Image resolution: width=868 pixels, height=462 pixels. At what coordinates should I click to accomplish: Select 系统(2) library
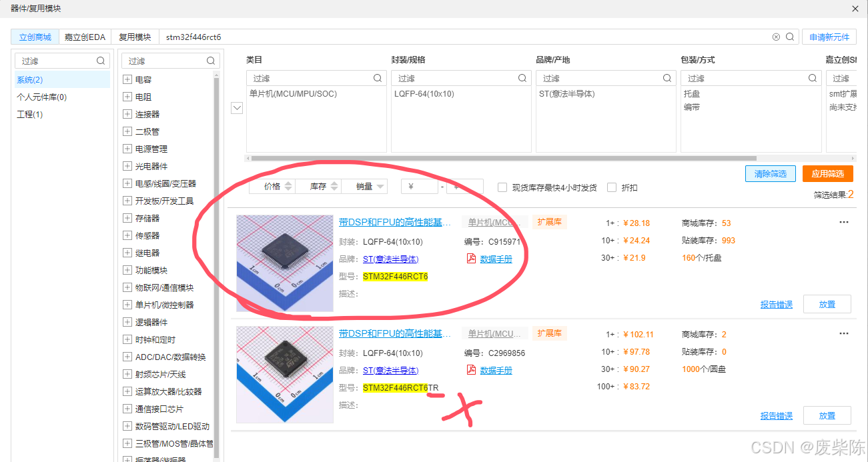tap(62, 79)
